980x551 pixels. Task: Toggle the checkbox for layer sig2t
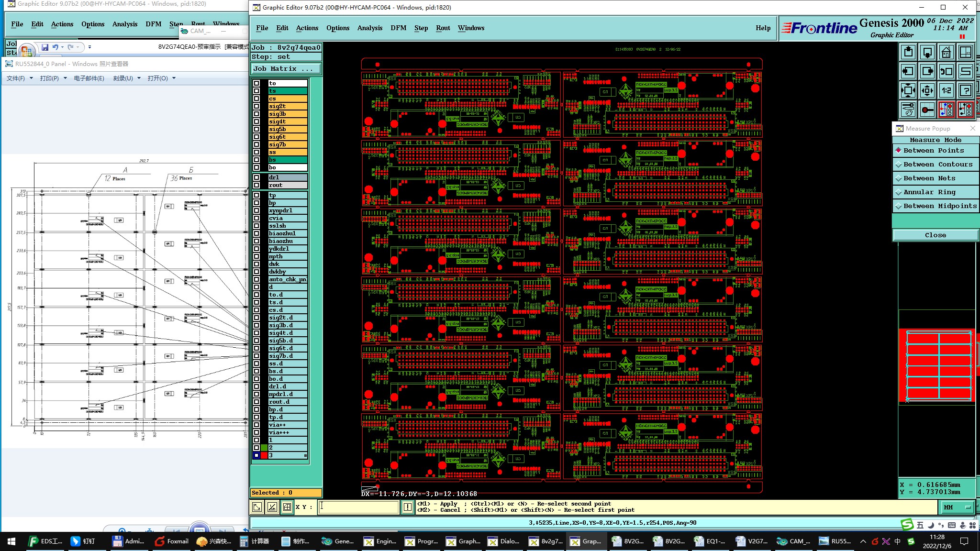(x=256, y=106)
